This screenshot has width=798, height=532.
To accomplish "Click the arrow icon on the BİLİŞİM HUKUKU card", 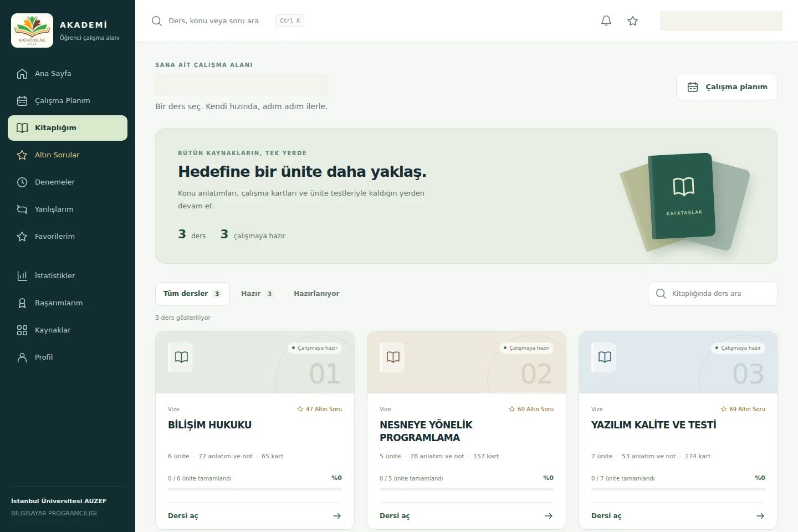I will [x=337, y=516].
